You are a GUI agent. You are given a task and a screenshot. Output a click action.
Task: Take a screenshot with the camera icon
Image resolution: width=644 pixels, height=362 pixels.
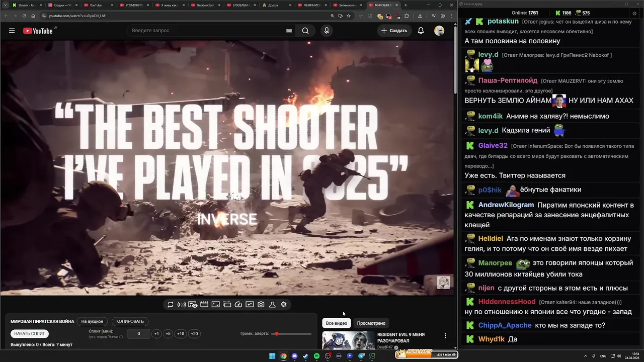pyautogui.click(x=261, y=305)
